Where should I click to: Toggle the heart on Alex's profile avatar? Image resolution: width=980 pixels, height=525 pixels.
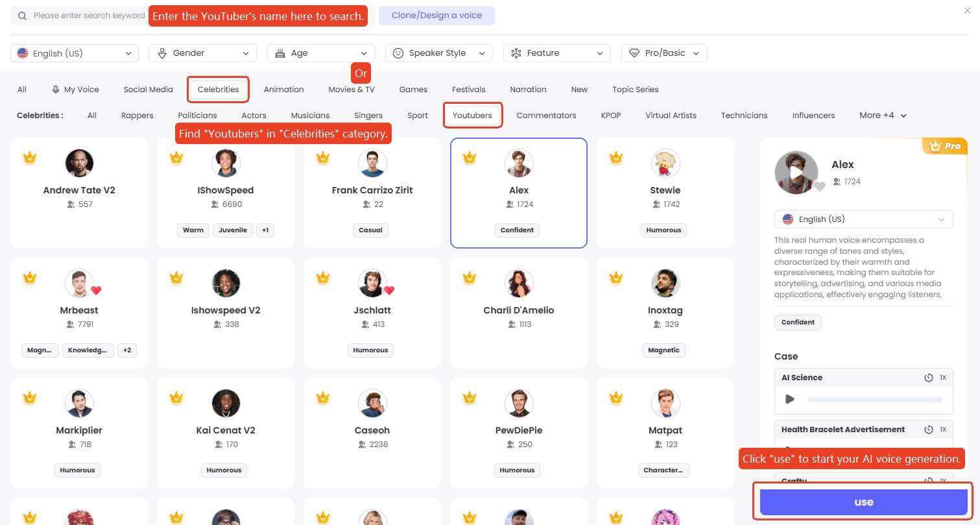tap(821, 186)
